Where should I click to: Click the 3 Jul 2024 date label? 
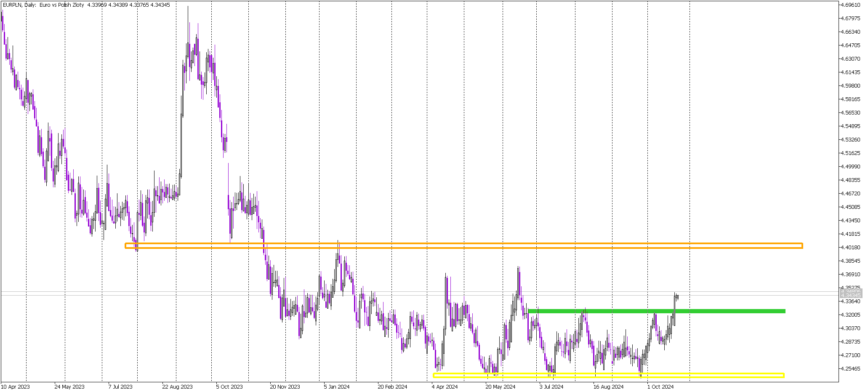(x=551, y=387)
